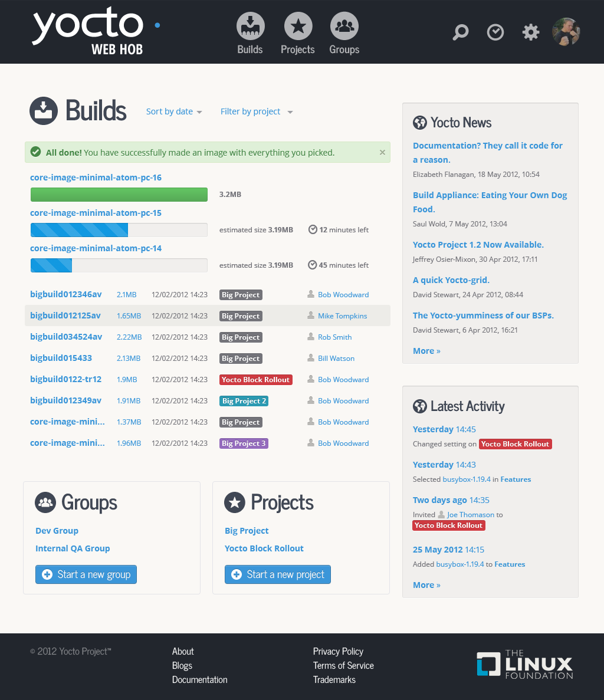Open the Builds icon in header
604x700 pixels.
click(250, 27)
